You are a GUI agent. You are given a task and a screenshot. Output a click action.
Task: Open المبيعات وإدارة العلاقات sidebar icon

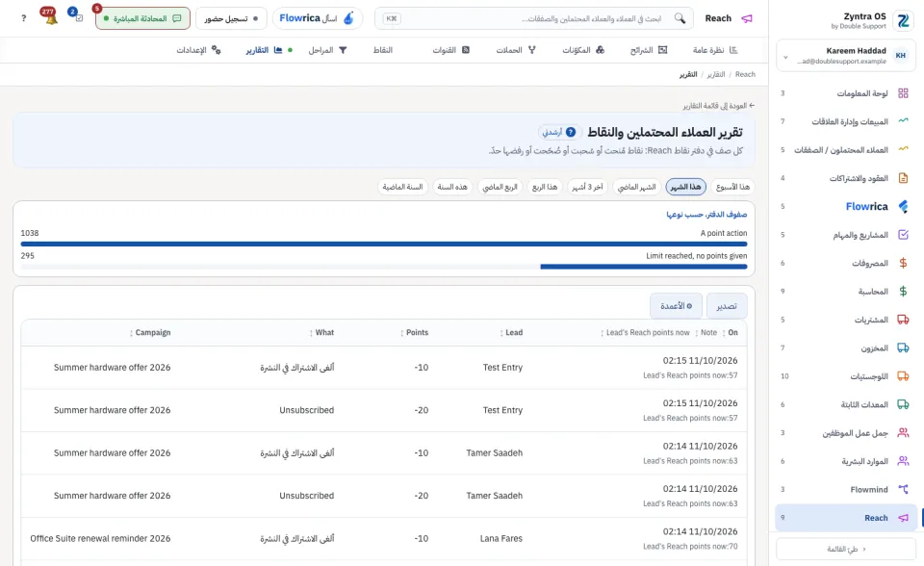[x=903, y=121]
